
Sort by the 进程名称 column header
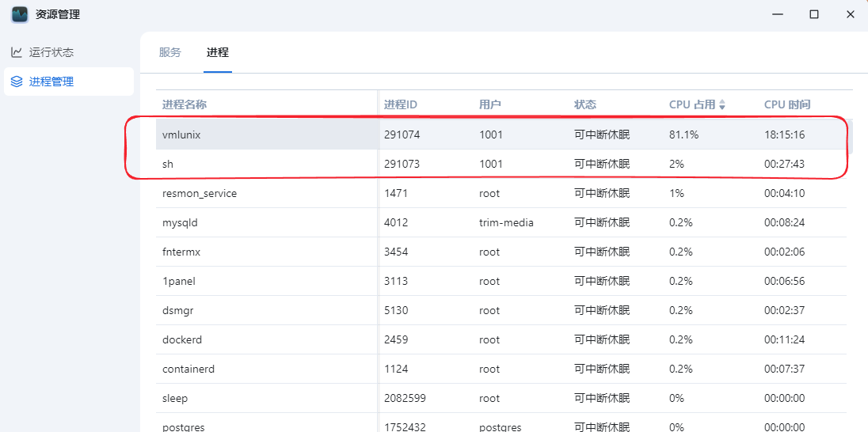(185, 104)
